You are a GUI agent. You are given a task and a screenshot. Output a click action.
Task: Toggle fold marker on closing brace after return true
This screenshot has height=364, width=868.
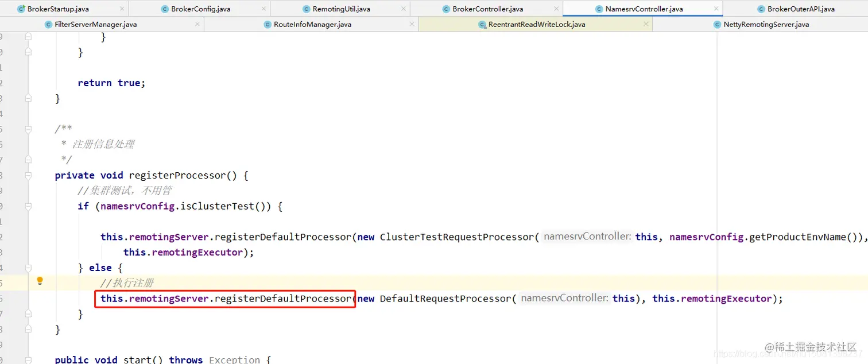[28, 98]
